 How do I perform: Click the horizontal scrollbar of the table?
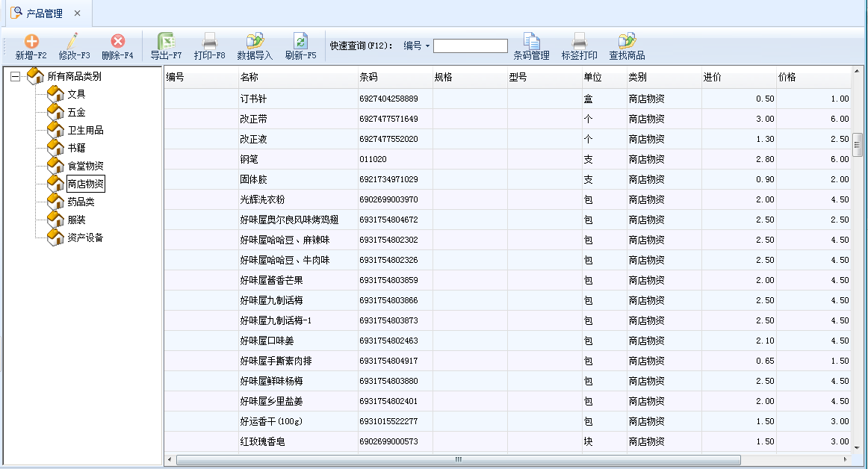(458, 460)
